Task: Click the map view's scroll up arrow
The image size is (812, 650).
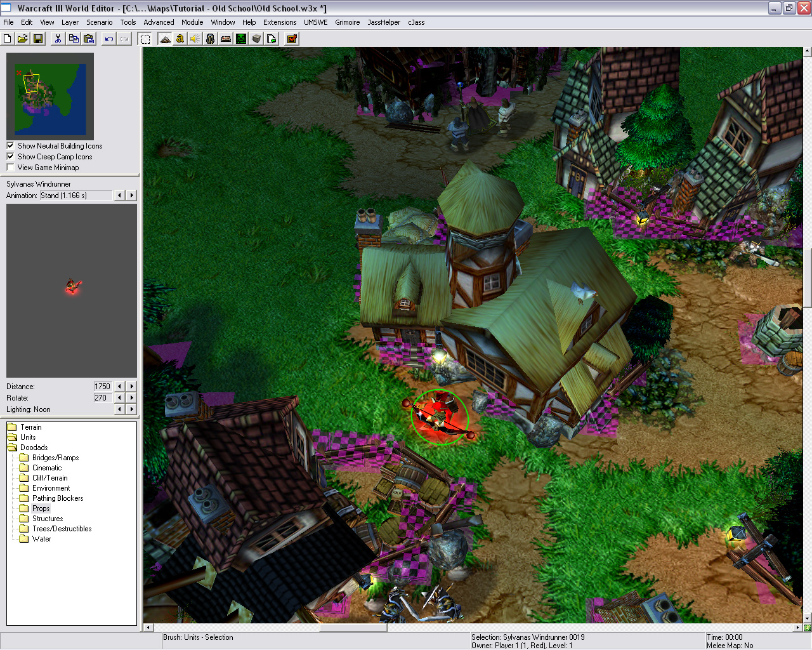Action: (808, 51)
